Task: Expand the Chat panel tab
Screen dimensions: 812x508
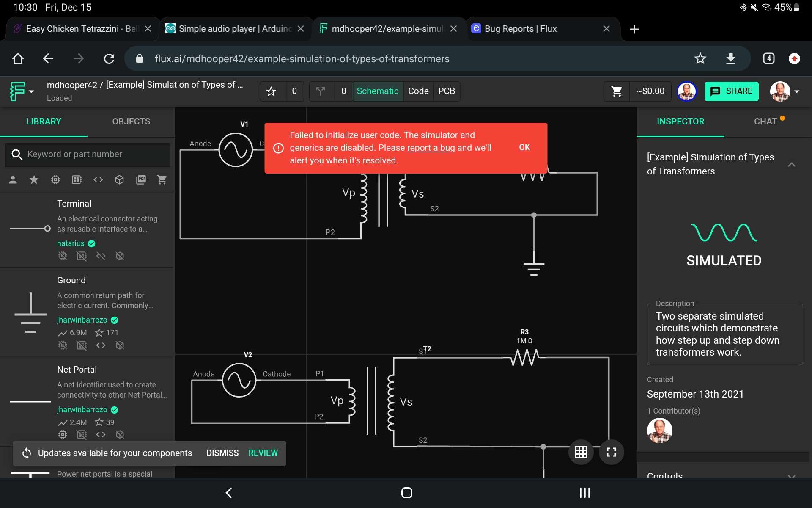Action: pos(764,121)
